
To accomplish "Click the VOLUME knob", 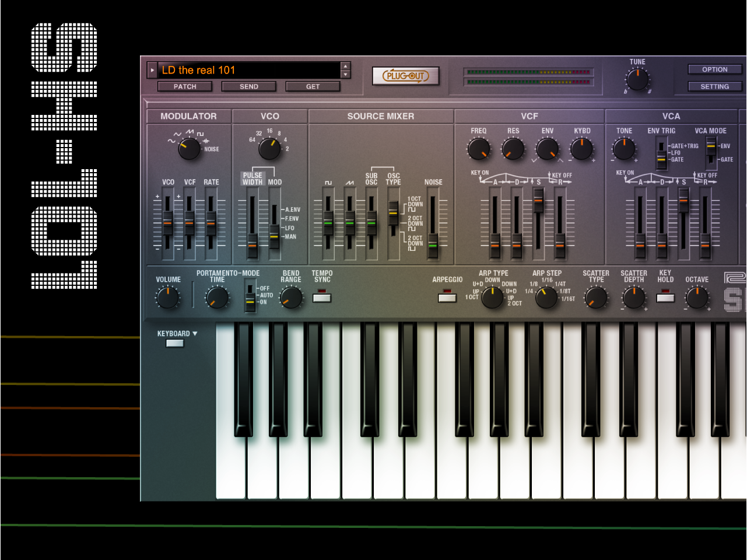I will pyautogui.click(x=168, y=298).
